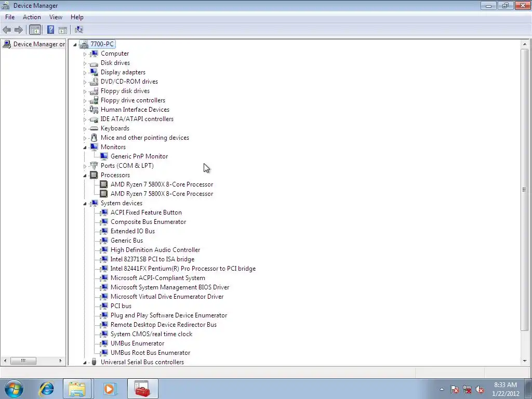This screenshot has width=532, height=399.
Task: Click the Action Center flag tray icon
Action: pos(455,390)
